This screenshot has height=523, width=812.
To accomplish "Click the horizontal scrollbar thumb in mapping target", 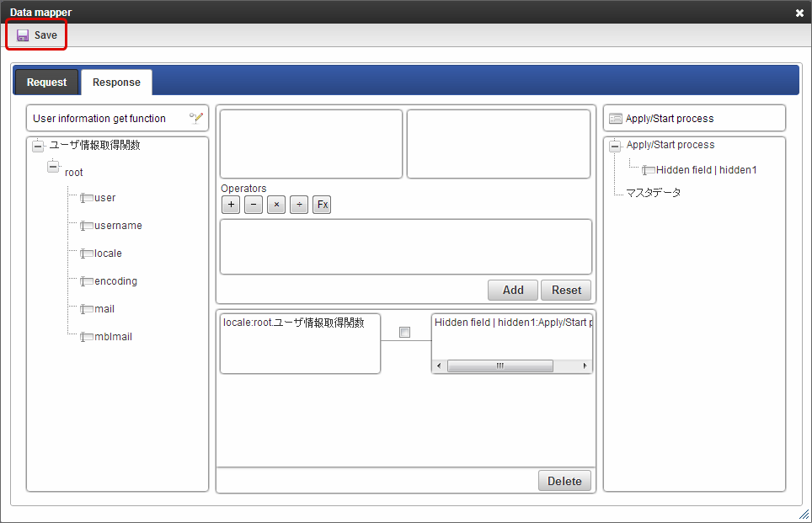I will click(x=500, y=366).
